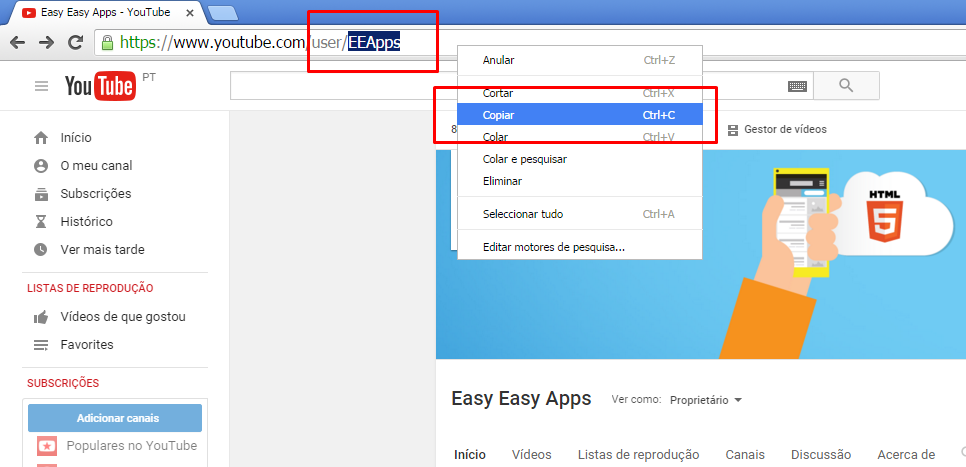Choose Eliminar in the context menu
Screen dimensions: 966x467
point(579,181)
